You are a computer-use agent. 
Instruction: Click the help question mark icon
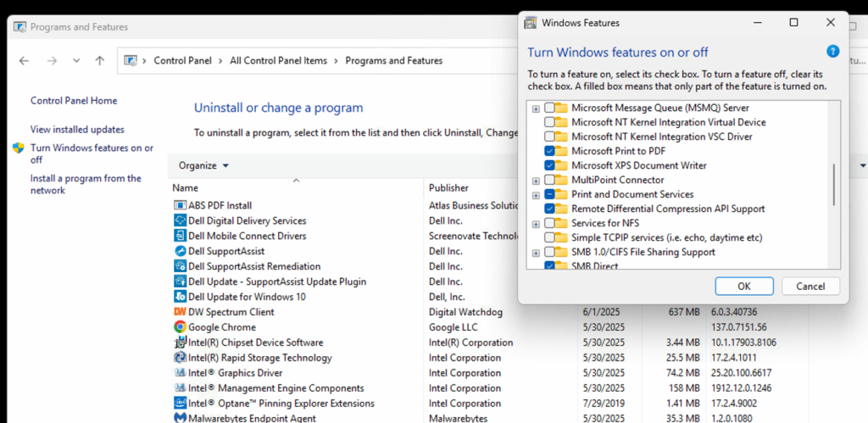(832, 52)
